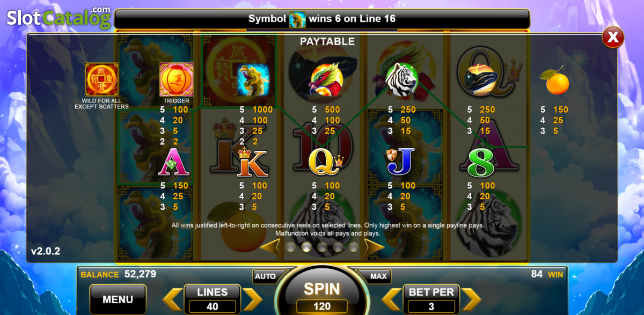Click the red lantern trigger symbol
Viewport: 644px width, 315px height.
pos(177,79)
